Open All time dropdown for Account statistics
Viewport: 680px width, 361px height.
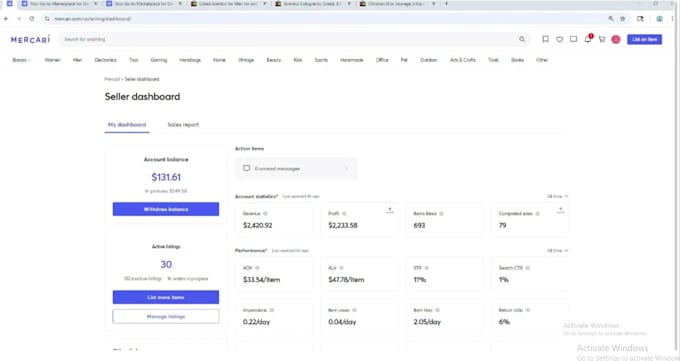557,197
